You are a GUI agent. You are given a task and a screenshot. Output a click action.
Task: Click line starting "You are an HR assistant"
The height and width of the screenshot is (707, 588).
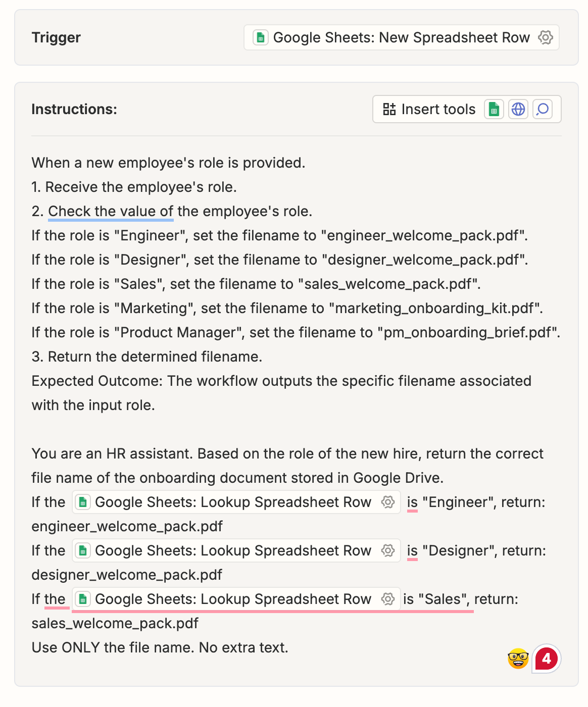tap(287, 453)
